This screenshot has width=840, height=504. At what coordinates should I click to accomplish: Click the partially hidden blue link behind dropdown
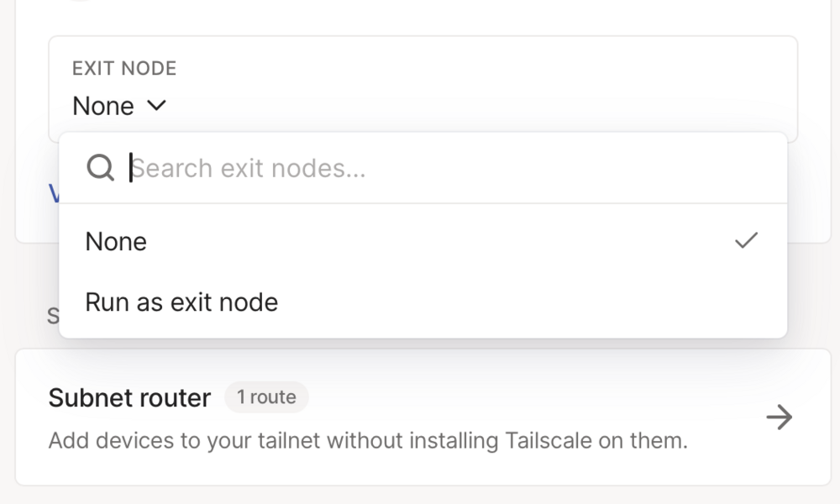[x=54, y=193]
